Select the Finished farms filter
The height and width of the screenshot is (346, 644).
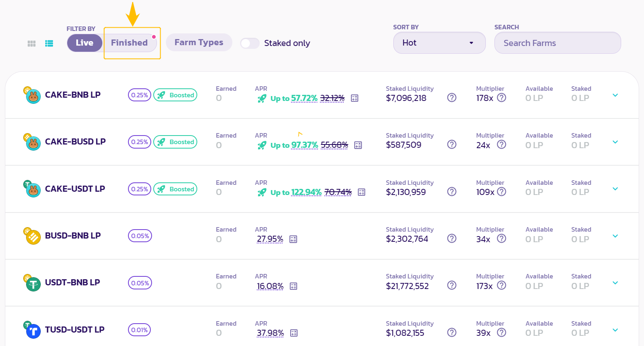[x=130, y=43]
